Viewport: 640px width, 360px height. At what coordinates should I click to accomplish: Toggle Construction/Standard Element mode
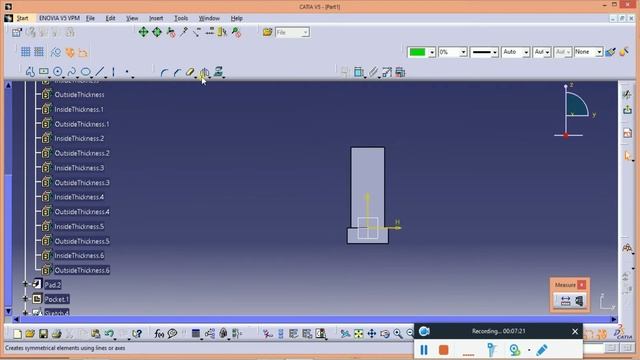pos(56,52)
